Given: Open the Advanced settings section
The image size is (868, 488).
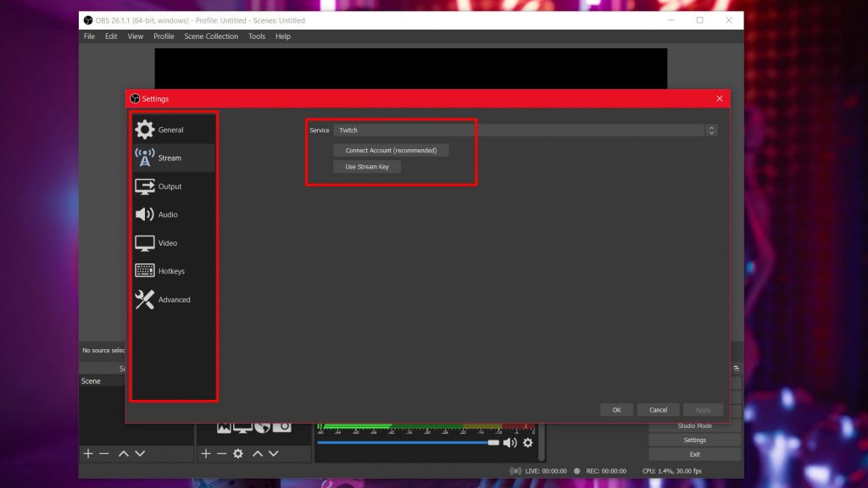Looking at the screenshot, I should click(x=174, y=299).
